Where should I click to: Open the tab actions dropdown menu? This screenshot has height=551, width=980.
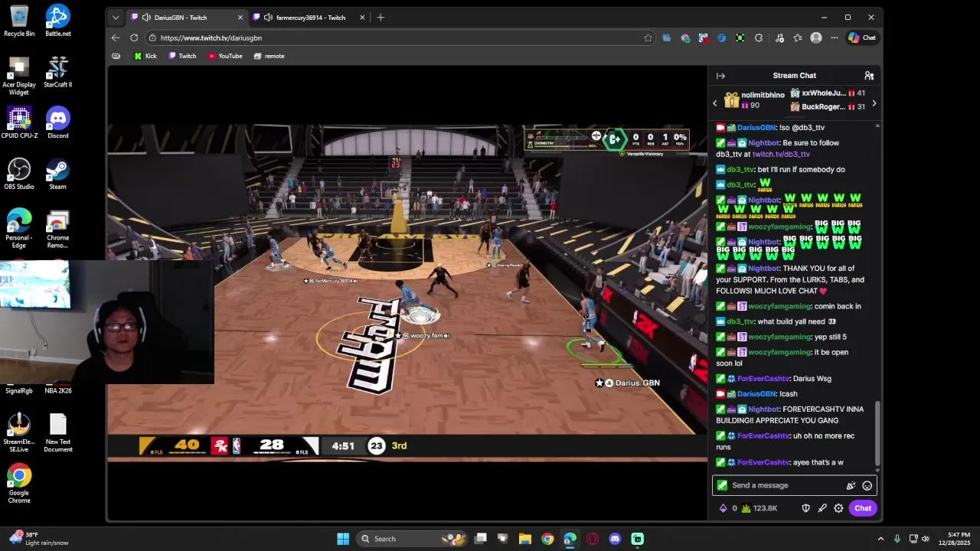click(116, 18)
